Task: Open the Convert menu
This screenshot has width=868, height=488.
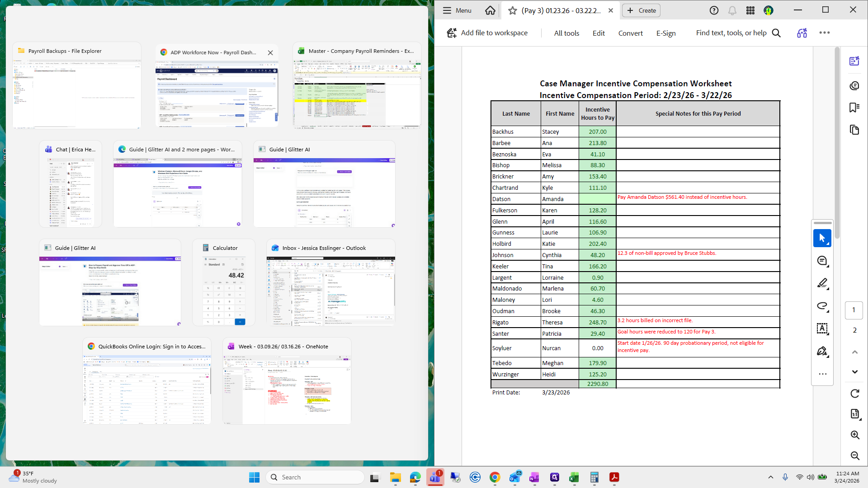Action: click(x=630, y=33)
